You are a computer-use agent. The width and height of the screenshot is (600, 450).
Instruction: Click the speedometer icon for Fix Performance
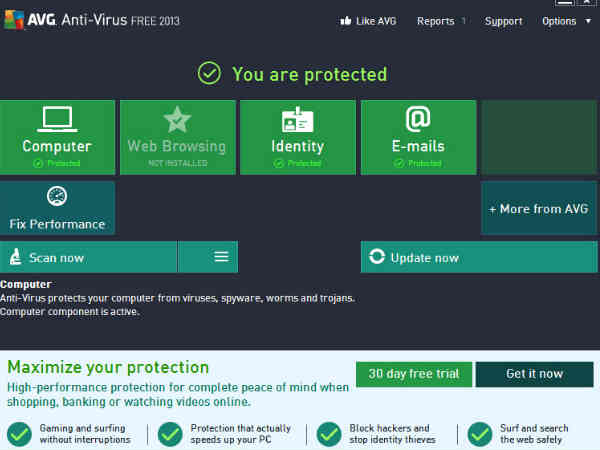click(57, 196)
